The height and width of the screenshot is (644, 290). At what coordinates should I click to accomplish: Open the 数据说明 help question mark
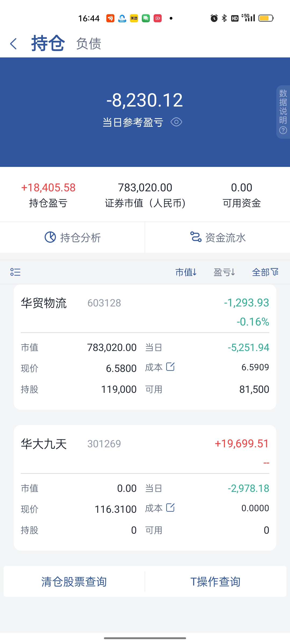[283, 130]
